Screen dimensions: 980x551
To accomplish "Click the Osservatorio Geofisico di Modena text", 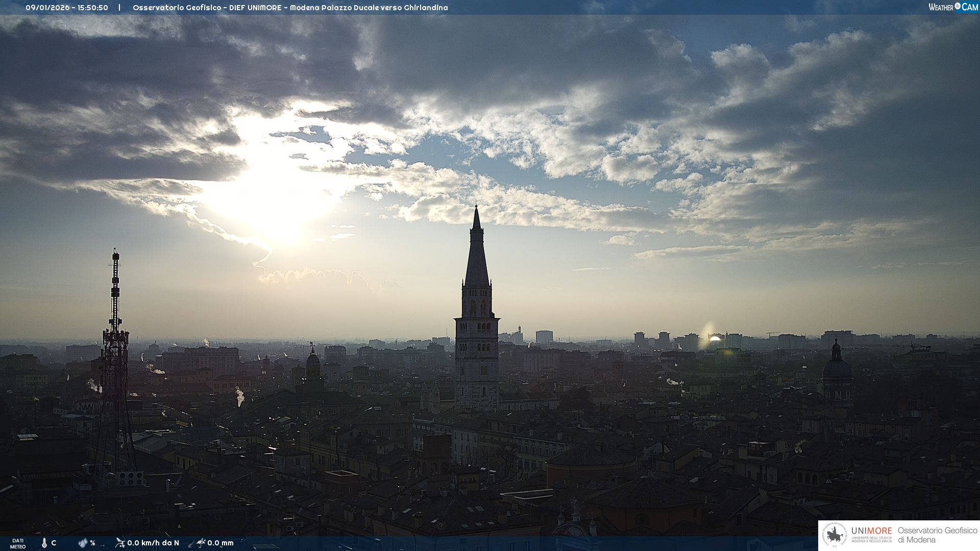I will click(x=937, y=535).
